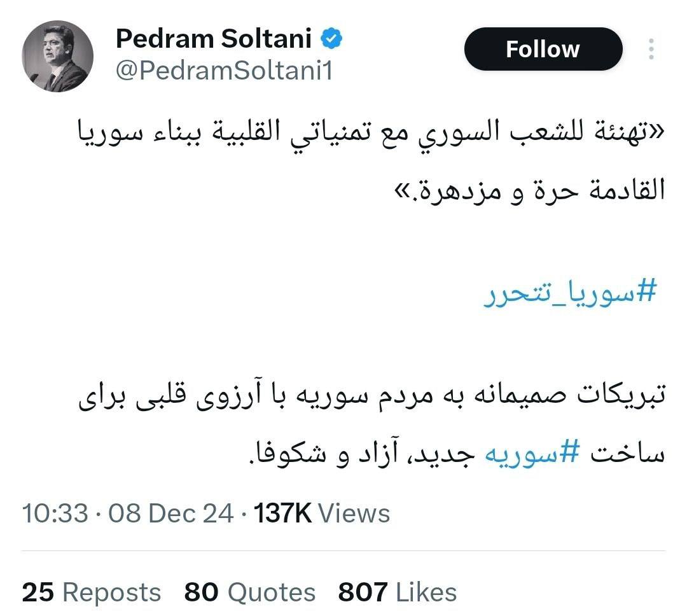Click the word Views beside 137K

[354, 513]
